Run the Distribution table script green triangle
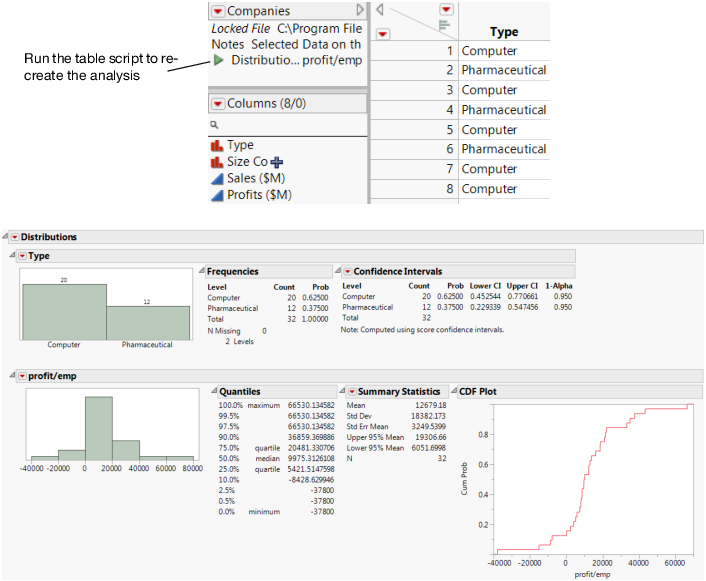The width and height of the screenshot is (706, 581). [218, 61]
